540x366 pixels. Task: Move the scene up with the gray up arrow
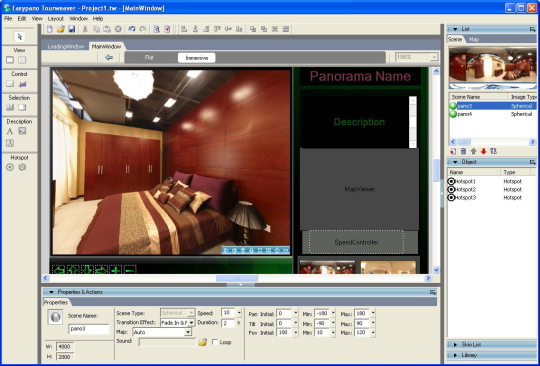click(x=474, y=151)
